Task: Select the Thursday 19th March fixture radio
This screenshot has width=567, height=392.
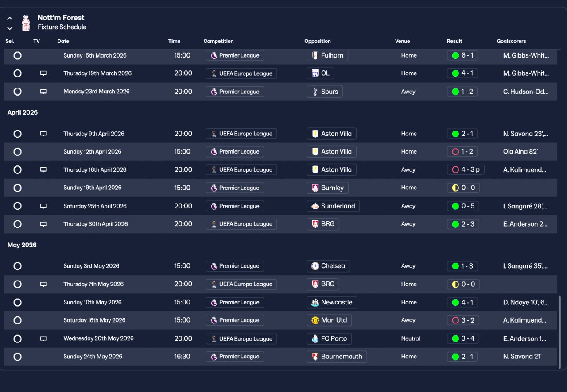Action: point(17,73)
